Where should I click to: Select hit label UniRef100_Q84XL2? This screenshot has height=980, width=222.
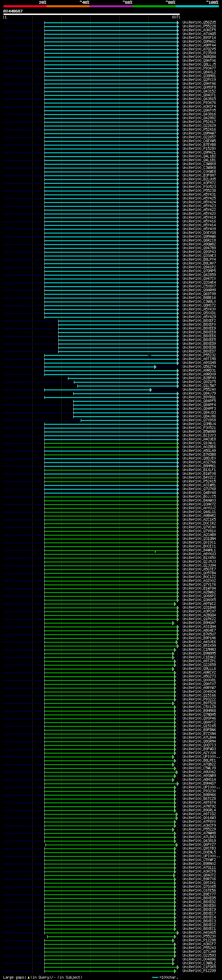coord(199,72)
